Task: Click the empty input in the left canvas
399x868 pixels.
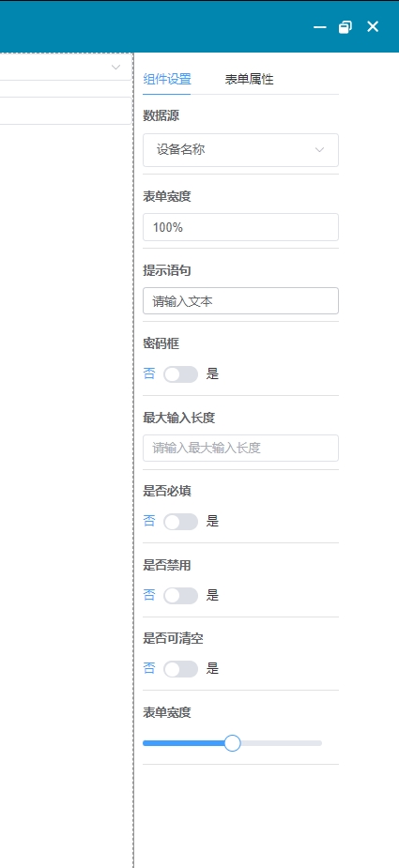Action: pos(66,111)
